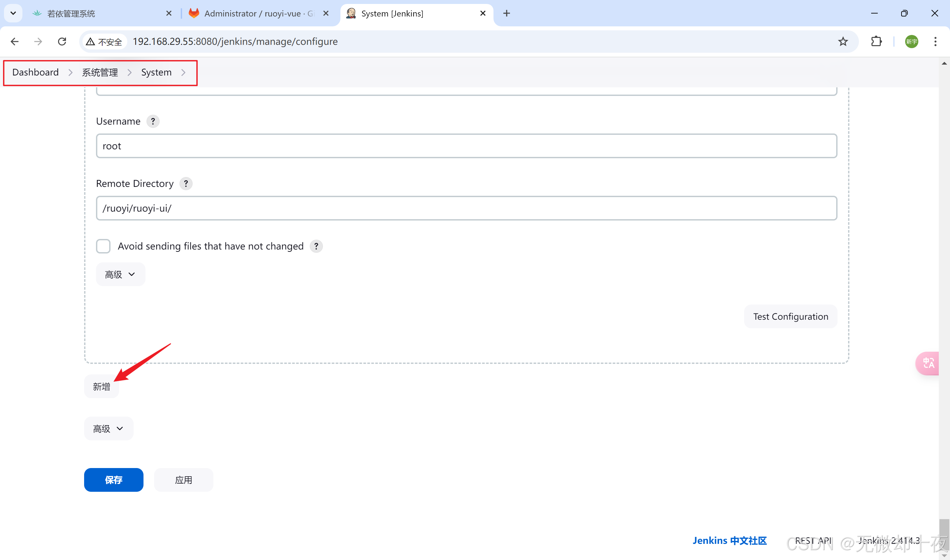
Task: Click the pink translate floating icon
Action: point(928,363)
